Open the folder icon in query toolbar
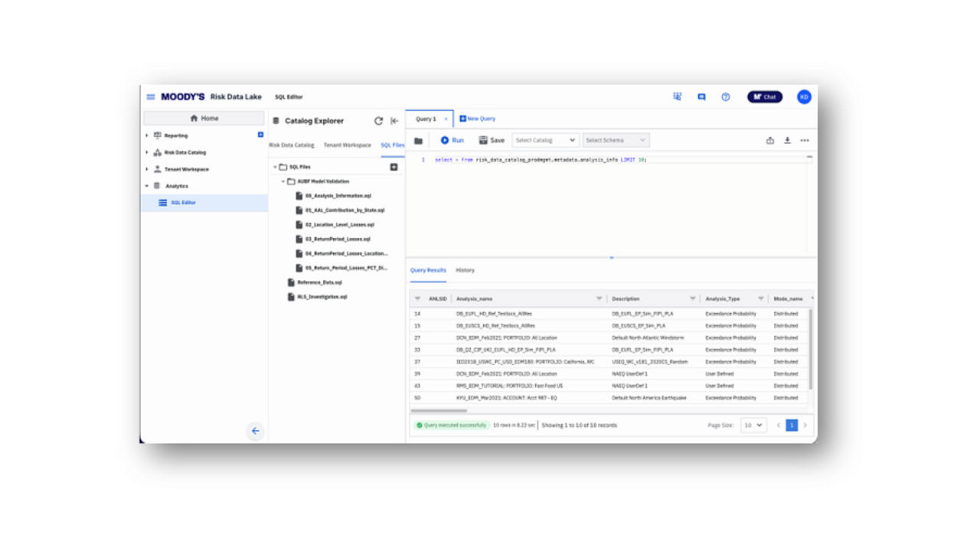 418,141
